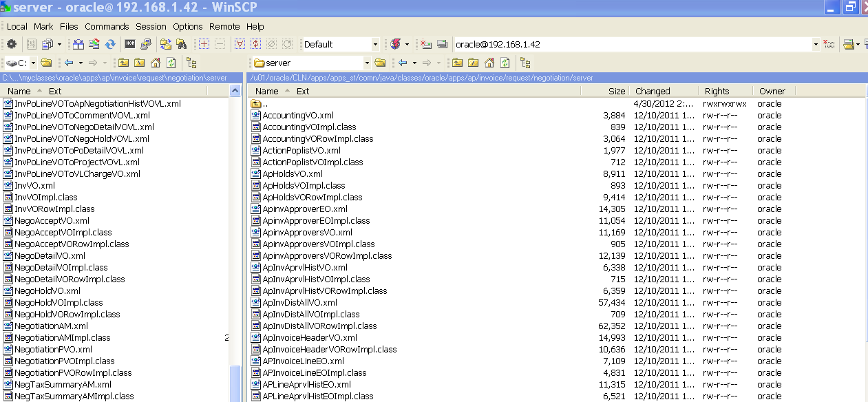Open the Local menu

[x=17, y=26]
